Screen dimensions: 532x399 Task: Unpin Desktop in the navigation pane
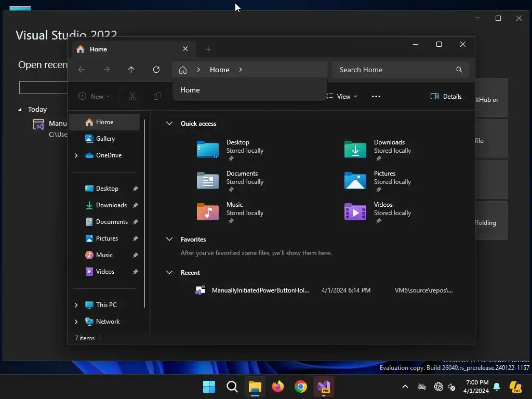[136, 189]
